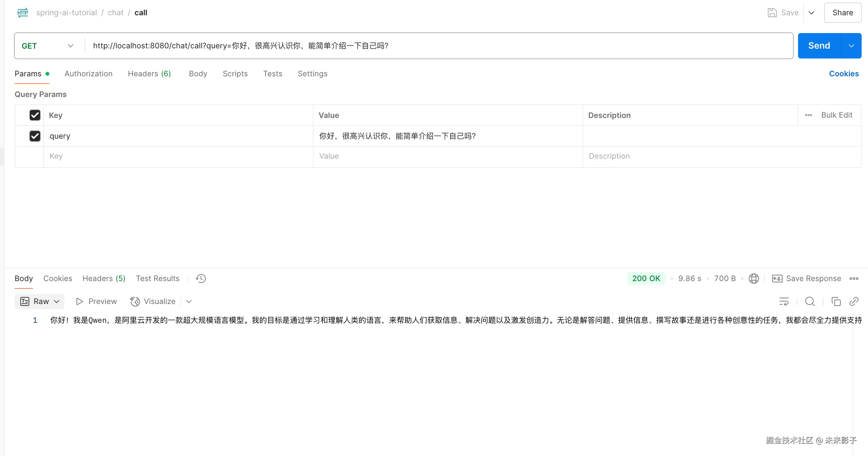Open the Cookies link
868x456 pixels.
coord(844,74)
